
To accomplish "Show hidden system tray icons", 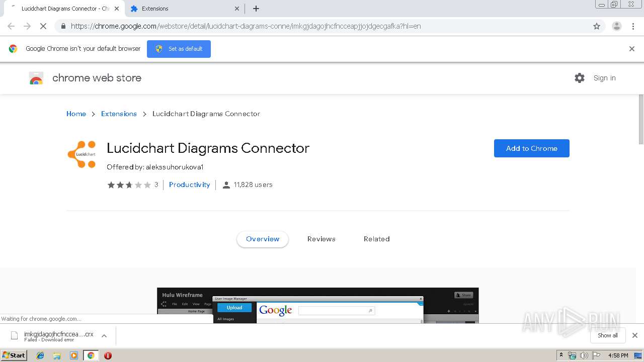I will 561,355.
